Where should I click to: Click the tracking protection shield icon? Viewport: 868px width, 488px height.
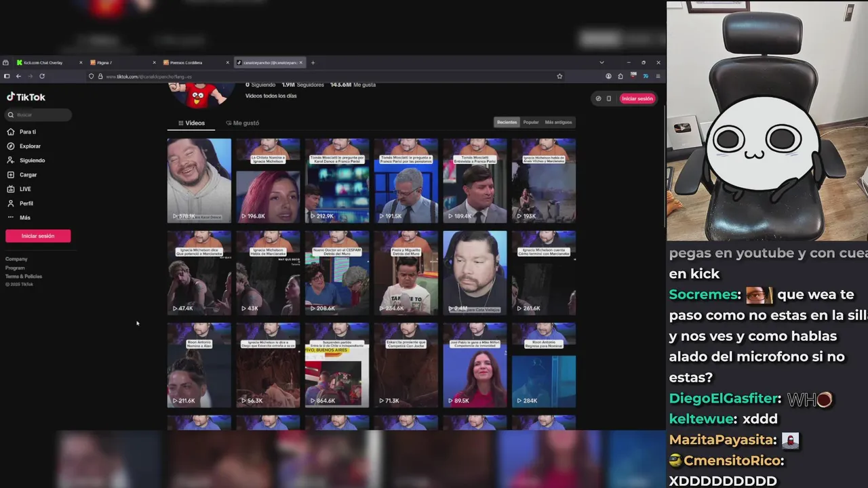pyautogui.click(x=92, y=76)
